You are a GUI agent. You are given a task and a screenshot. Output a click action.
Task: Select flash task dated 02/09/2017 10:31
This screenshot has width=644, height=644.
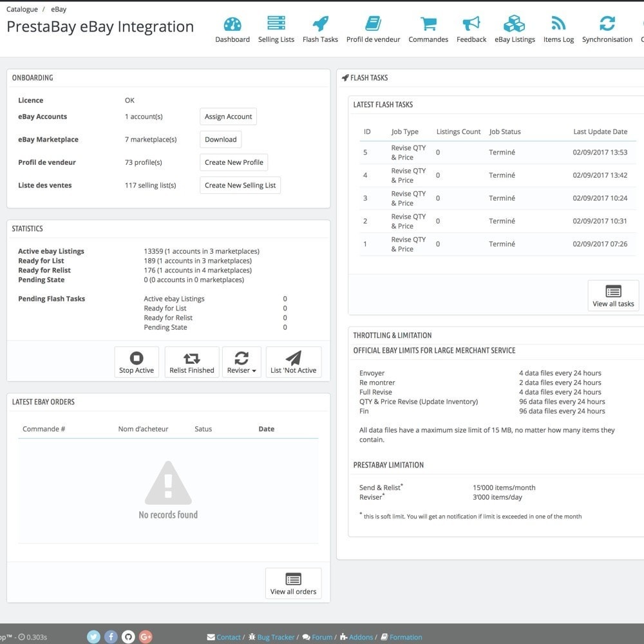coord(498,222)
